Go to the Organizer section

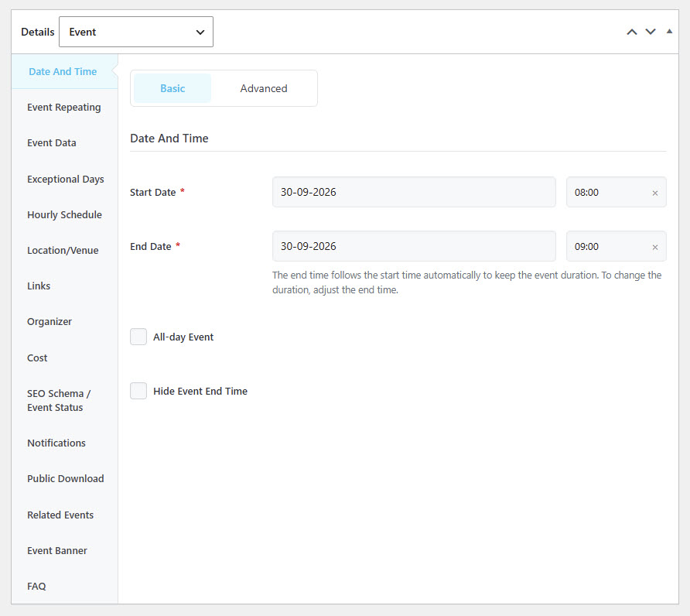point(65,321)
